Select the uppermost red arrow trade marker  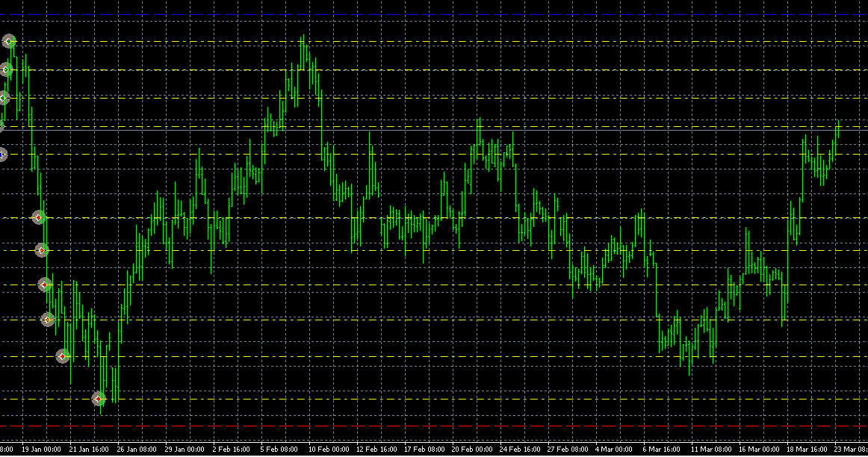38,217
